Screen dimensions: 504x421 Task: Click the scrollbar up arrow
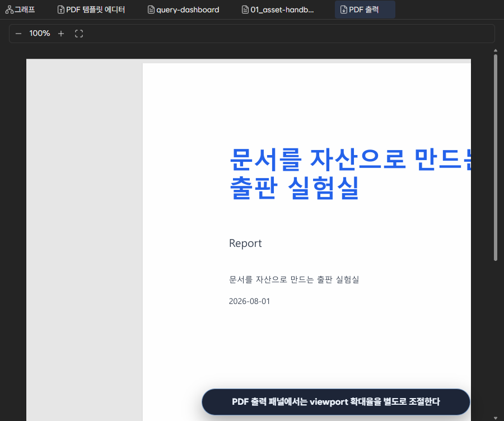point(496,50)
